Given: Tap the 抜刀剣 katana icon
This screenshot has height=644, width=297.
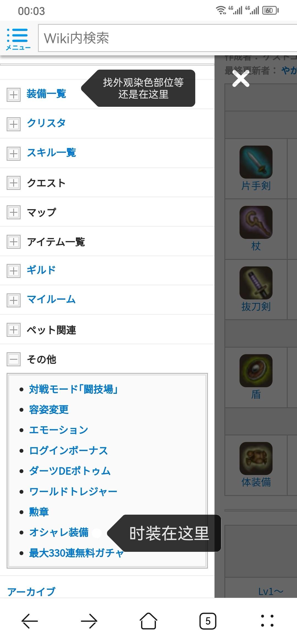Looking at the screenshot, I should click(x=256, y=283).
